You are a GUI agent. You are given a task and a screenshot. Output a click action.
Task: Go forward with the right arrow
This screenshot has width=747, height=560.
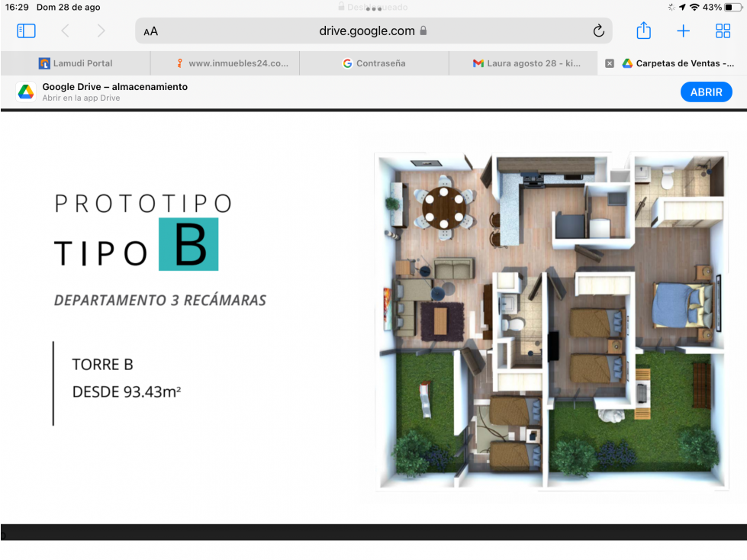tap(101, 31)
